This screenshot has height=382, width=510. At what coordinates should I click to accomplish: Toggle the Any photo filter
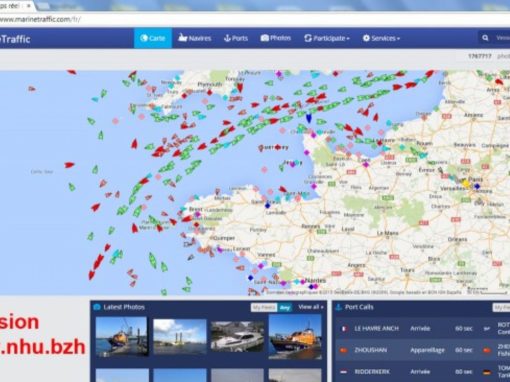click(285, 307)
